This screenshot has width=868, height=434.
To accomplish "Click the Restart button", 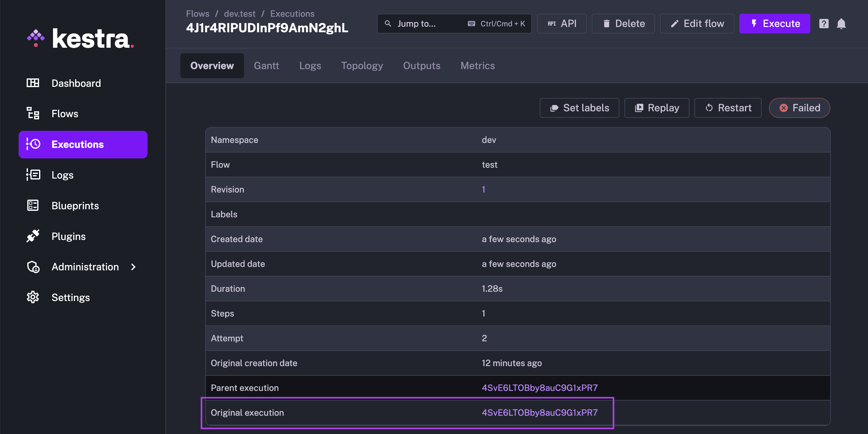I will (x=728, y=108).
